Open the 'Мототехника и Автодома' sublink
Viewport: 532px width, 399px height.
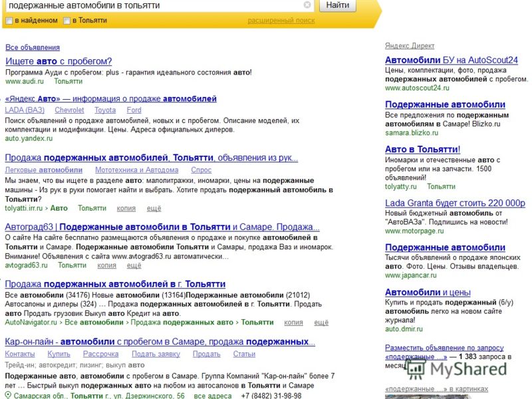click(137, 170)
